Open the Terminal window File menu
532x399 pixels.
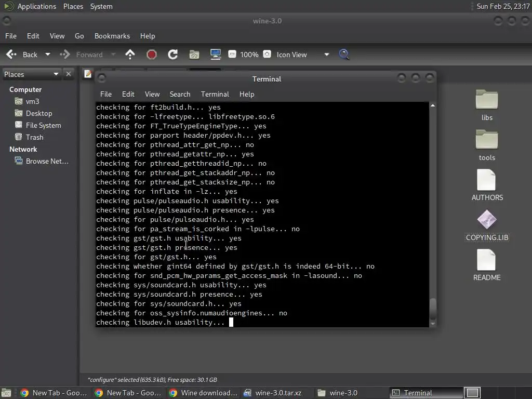point(106,95)
